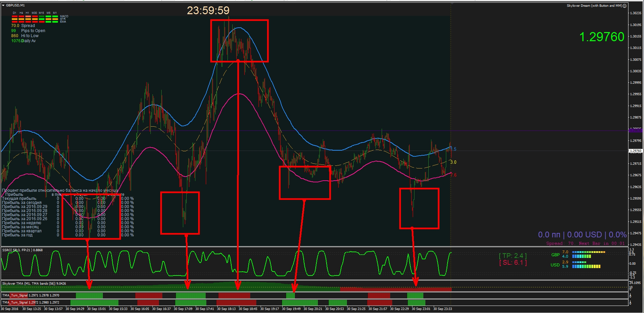Image resolution: width=644 pixels, height=313 pixels.
Task: Click the STR row label in the dashboard
Action: (x=63, y=19)
